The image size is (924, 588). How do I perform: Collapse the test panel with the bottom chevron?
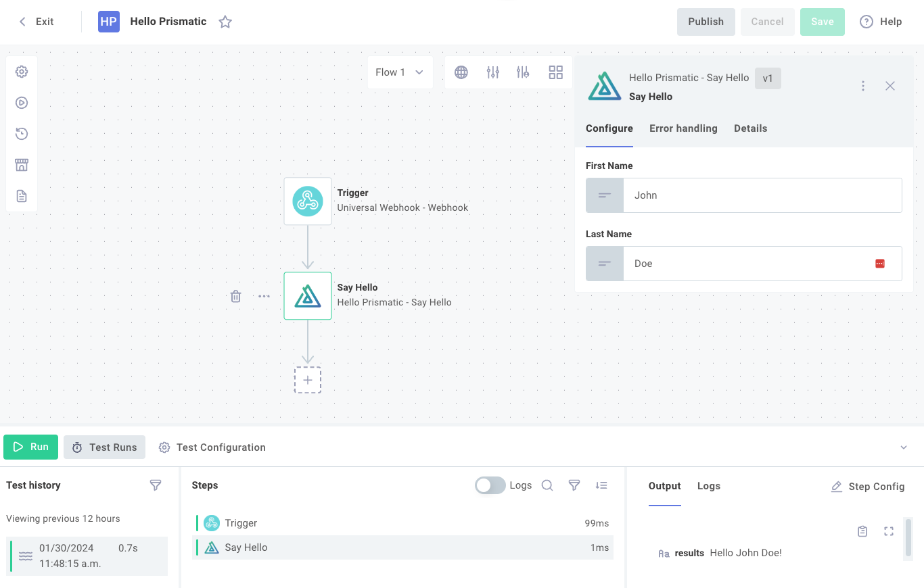[904, 447]
